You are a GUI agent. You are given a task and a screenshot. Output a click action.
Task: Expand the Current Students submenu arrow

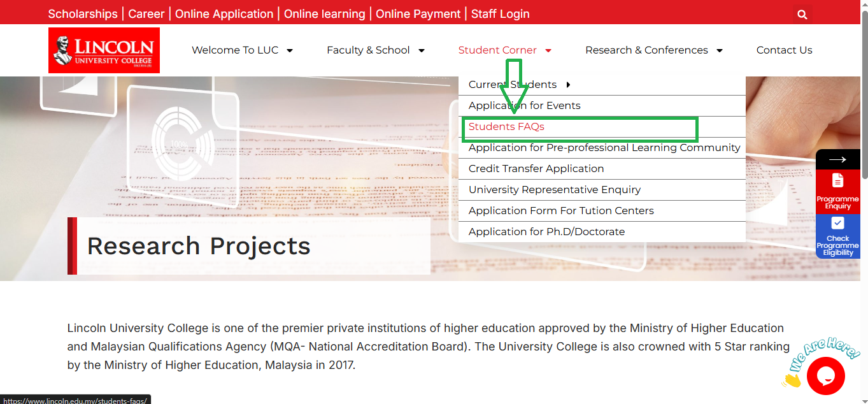click(x=568, y=85)
